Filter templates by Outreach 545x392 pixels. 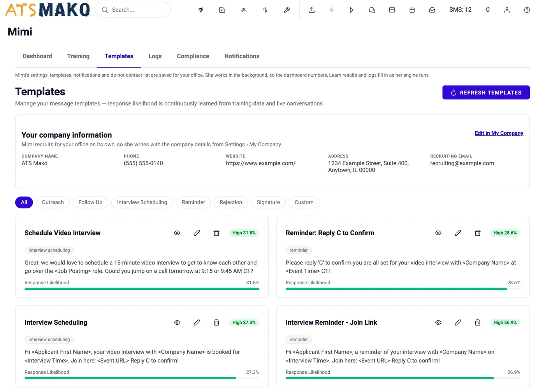53,202
